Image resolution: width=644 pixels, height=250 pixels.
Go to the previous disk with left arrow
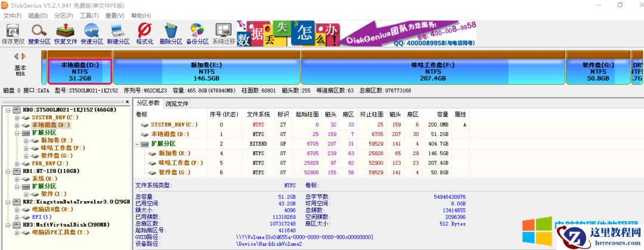tap(17, 56)
